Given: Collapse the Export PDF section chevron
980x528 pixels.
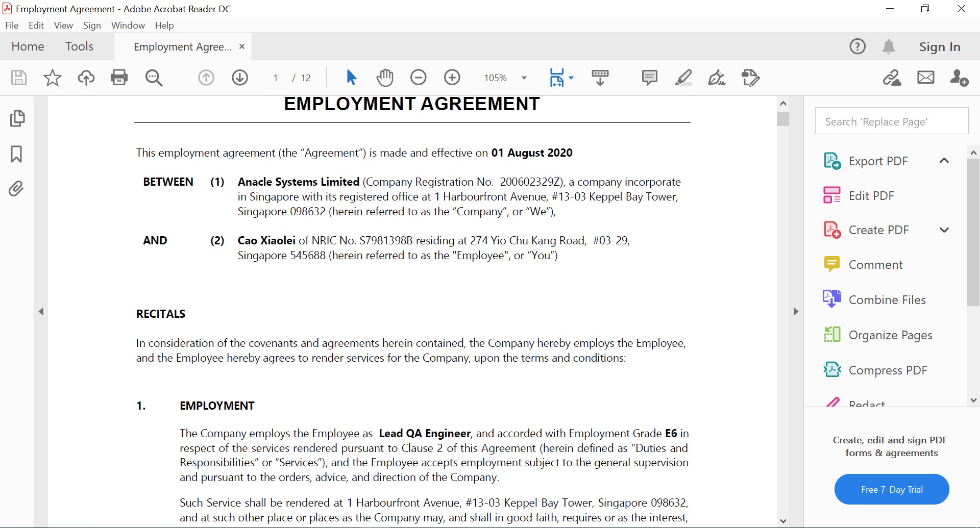Looking at the screenshot, I should [944, 161].
